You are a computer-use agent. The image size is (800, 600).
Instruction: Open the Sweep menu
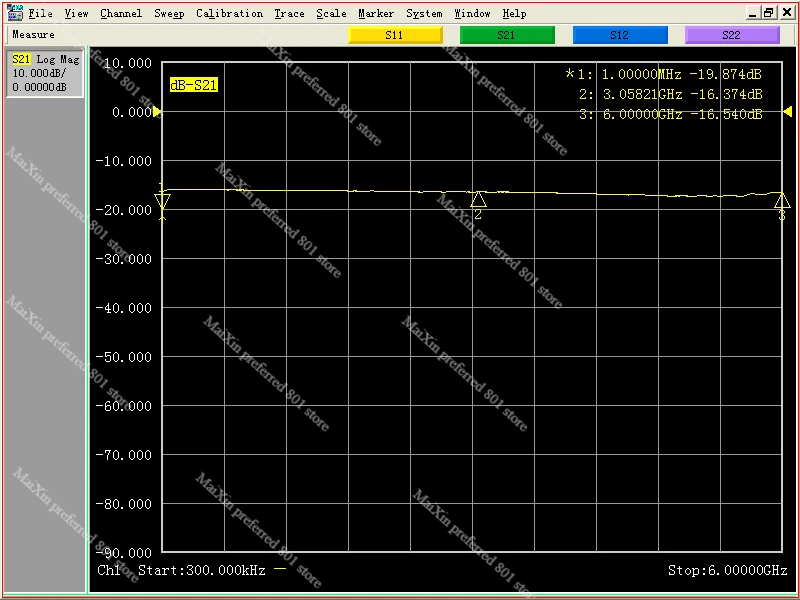(x=169, y=13)
